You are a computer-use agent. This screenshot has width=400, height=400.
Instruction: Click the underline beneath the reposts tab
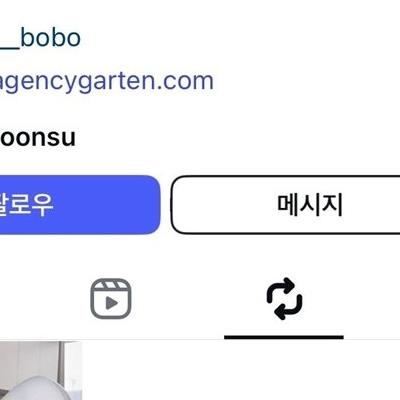[284, 337]
